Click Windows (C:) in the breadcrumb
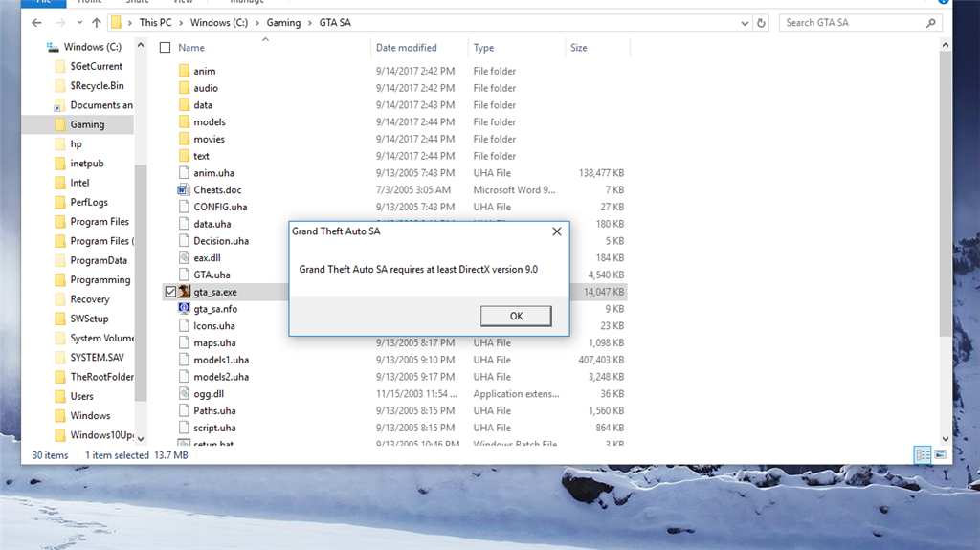980x550 pixels. click(x=219, y=23)
